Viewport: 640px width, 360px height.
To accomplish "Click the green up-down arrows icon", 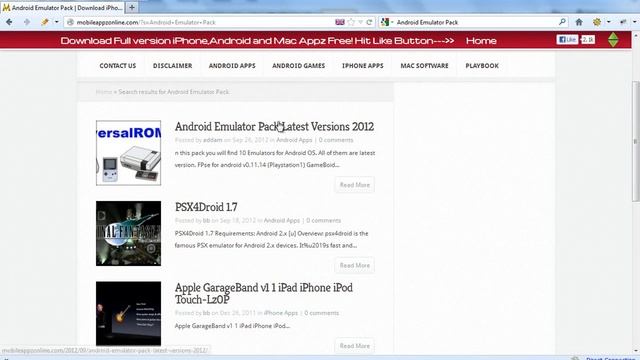I will coord(613,40).
